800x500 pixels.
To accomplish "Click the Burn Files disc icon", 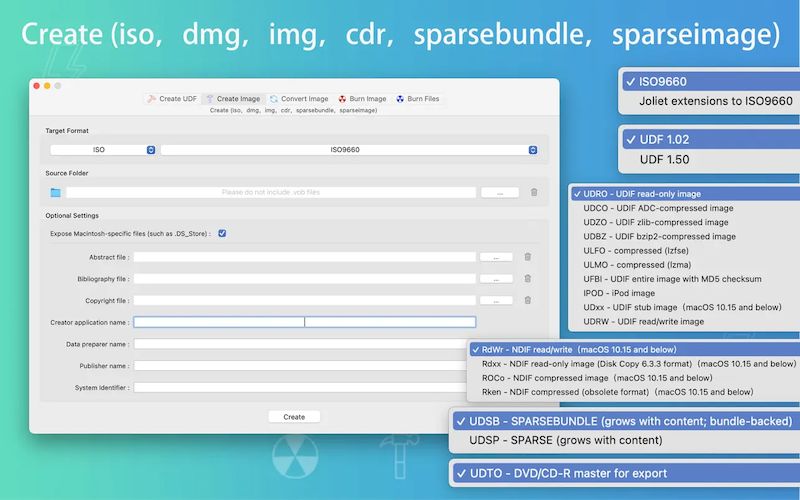I will 400,99.
